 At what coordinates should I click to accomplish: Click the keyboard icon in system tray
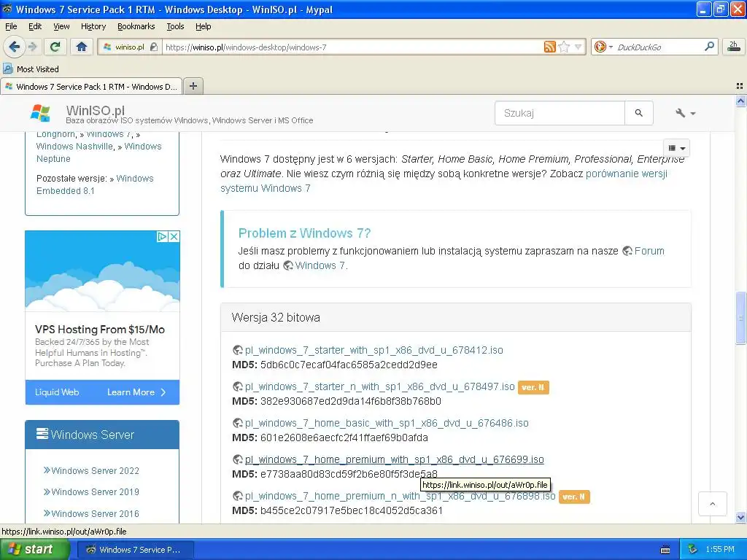pyautogui.click(x=665, y=550)
